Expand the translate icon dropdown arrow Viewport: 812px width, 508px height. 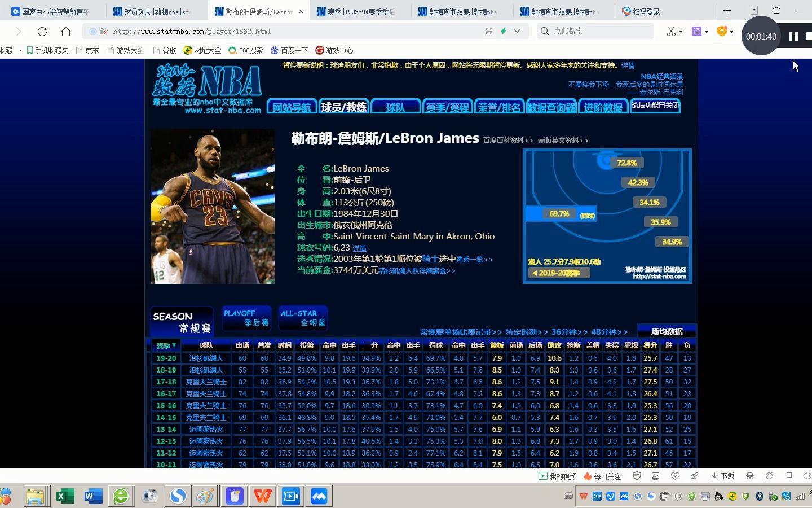pyautogui.click(x=706, y=32)
